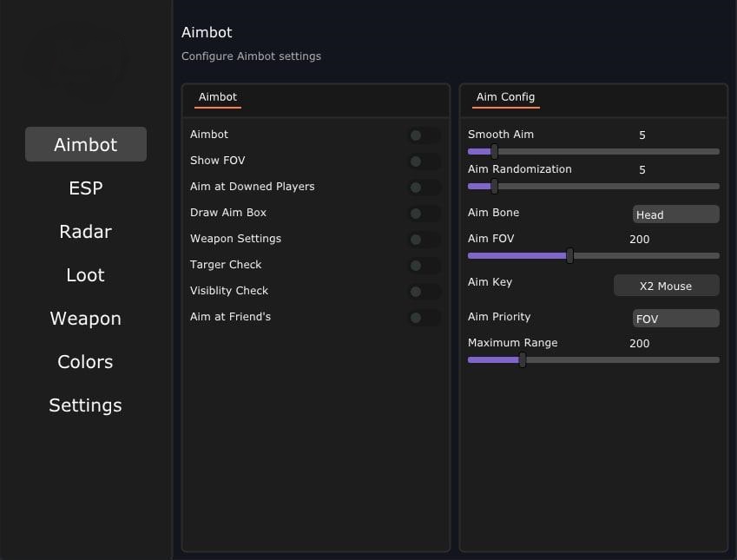The height and width of the screenshot is (560, 737).
Task: Turn on the Targer Check switch
Action: (424, 265)
